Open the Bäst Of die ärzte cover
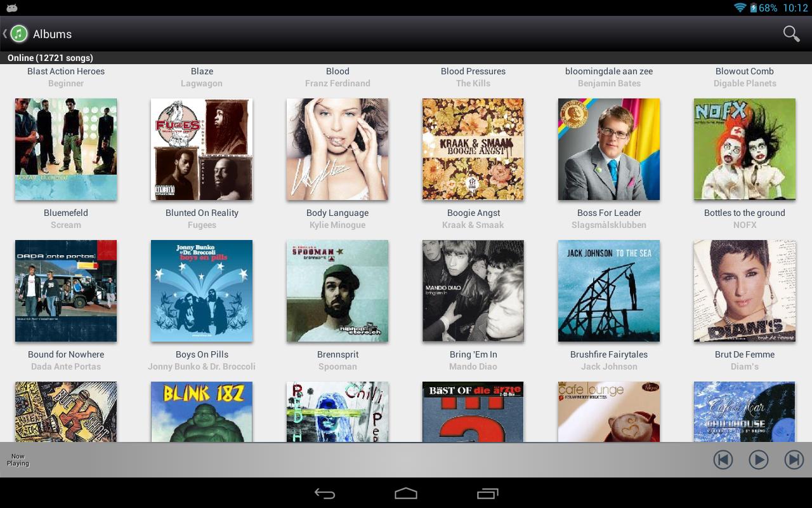 coord(473,411)
